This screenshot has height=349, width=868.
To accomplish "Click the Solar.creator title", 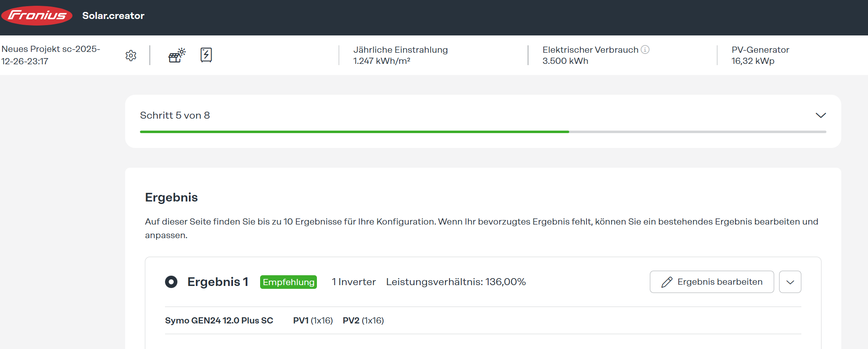I will pyautogui.click(x=113, y=16).
